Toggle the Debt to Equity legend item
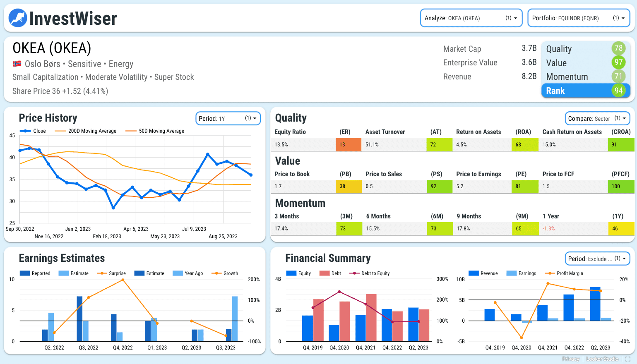 370,273
